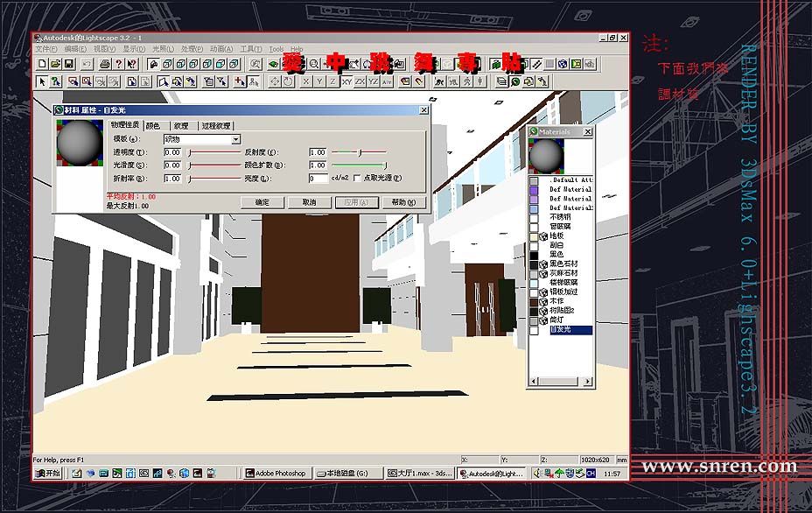The width and height of the screenshot is (812, 513).
Task: Click the purple swatch of first Def Material
Action: 534,190
